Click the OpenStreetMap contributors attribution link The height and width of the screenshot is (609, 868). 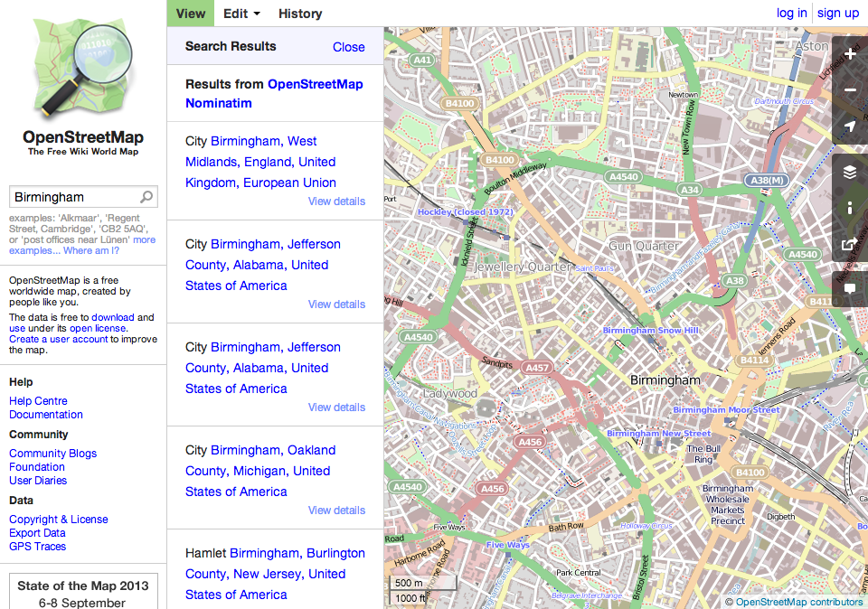[x=798, y=602]
